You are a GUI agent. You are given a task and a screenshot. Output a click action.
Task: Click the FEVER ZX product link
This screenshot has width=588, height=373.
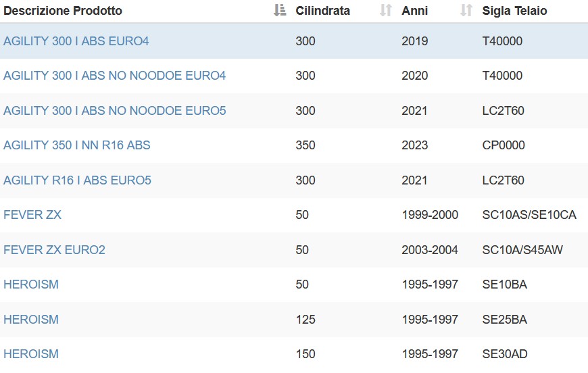coord(32,215)
